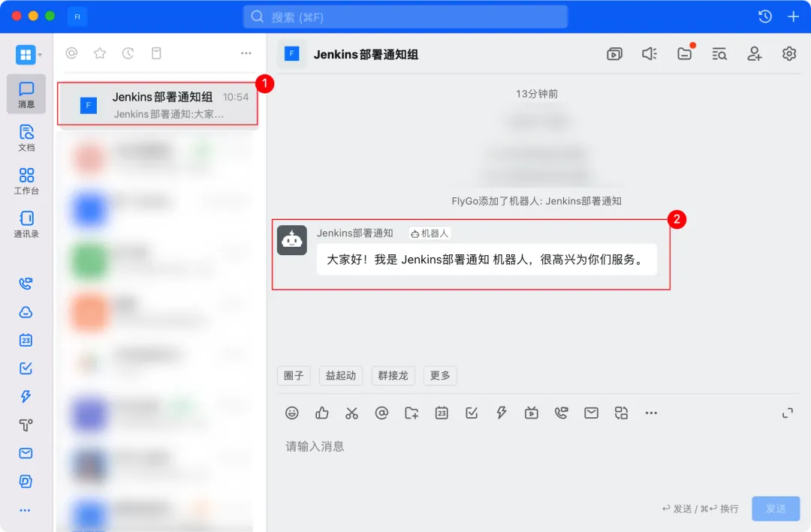Insert an @ mention in message
Viewport: 811px width, 532px height.
(x=381, y=413)
